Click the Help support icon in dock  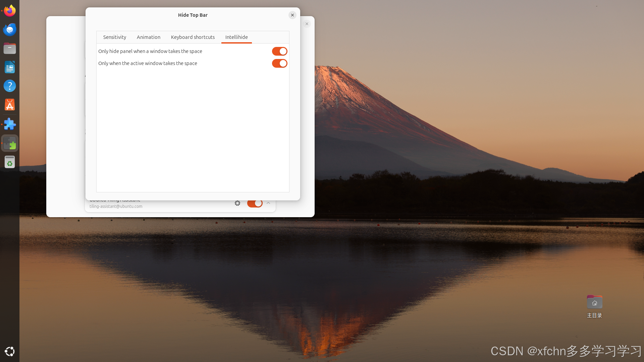10,86
